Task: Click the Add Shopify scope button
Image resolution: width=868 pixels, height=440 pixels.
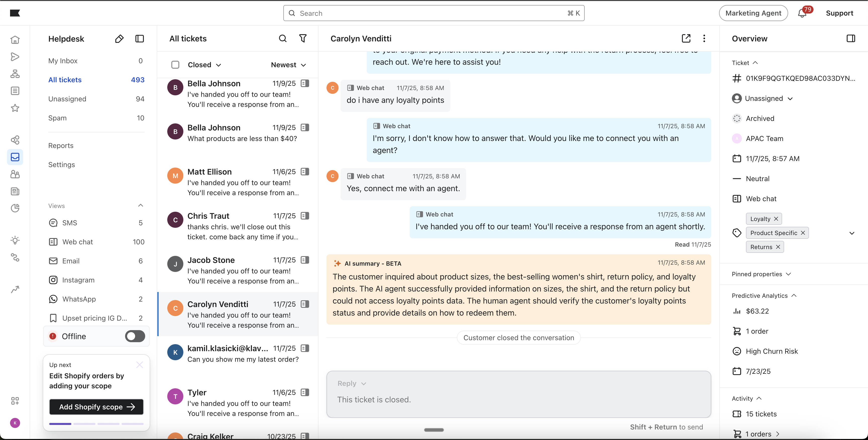Action: click(96, 407)
